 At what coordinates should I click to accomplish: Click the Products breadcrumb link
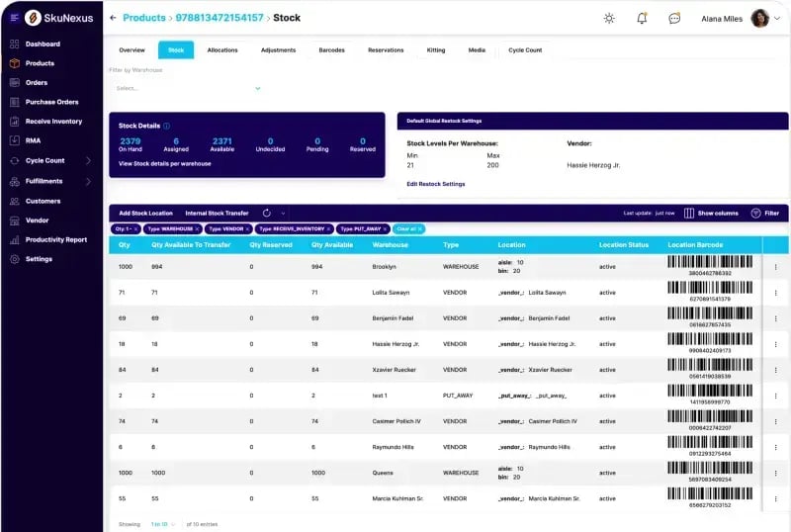coord(144,18)
